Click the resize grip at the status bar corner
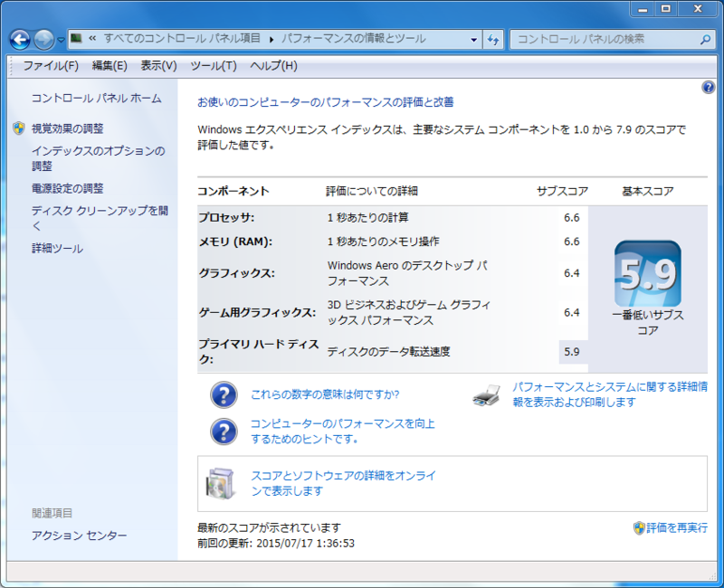Screen dimensions: 724x588 (711, 575)
